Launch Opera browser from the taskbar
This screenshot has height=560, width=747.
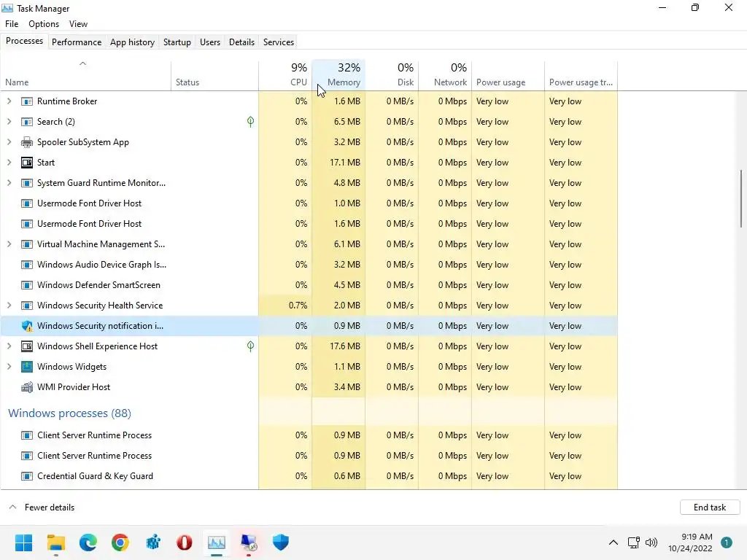(185, 542)
